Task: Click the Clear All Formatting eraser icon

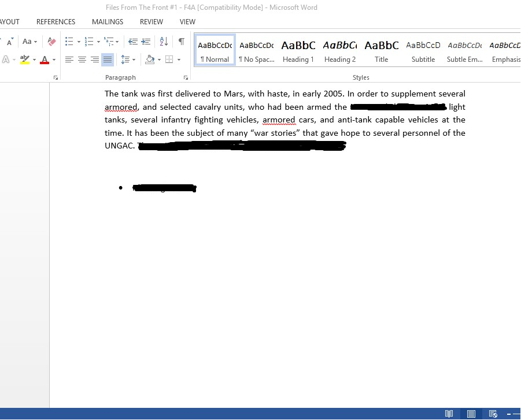Action: [51, 42]
